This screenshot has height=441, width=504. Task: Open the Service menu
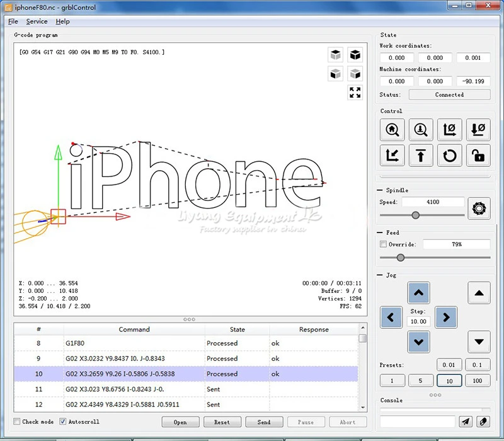(x=37, y=21)
